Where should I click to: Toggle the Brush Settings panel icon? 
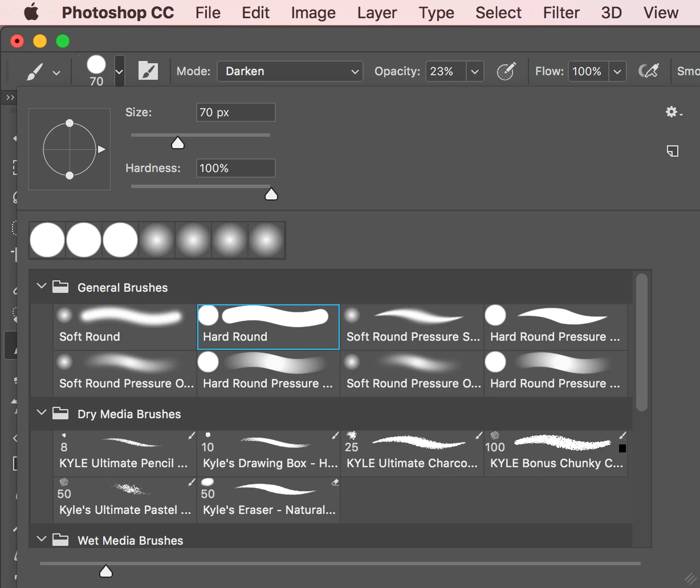click(x=148, y=71)
